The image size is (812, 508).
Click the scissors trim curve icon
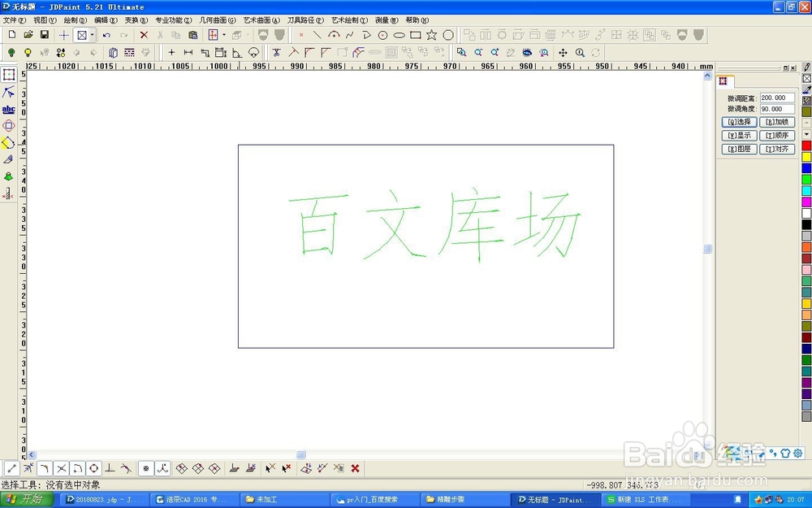(x=277, y=52)
